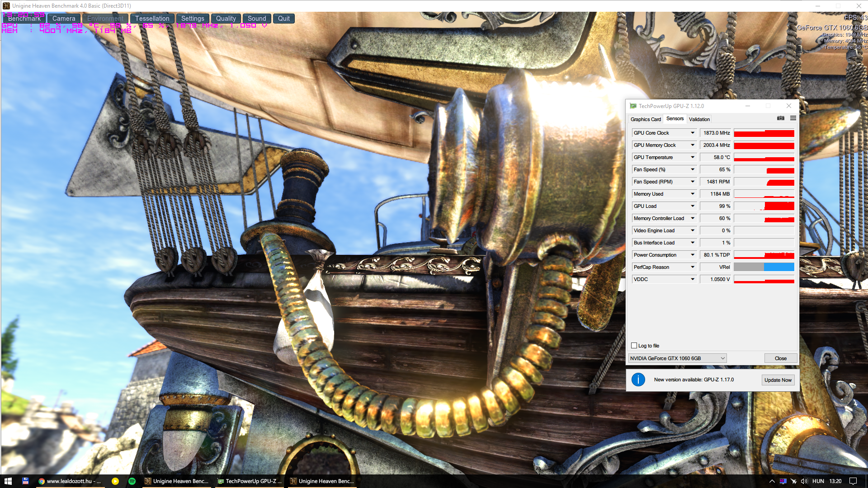The width and height of the screenshot is (868, 488).
Task: Expand the PerfCap Reason dropdown arrow
Action: (692, 267)
